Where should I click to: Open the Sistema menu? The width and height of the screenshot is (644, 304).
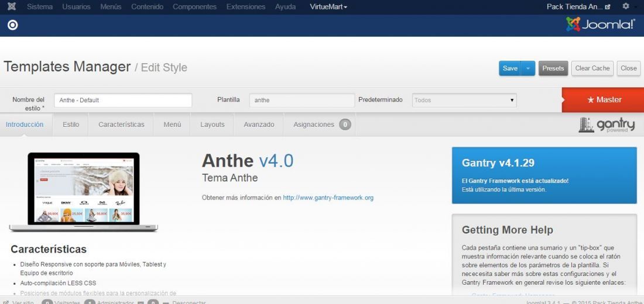pos(40,6)
